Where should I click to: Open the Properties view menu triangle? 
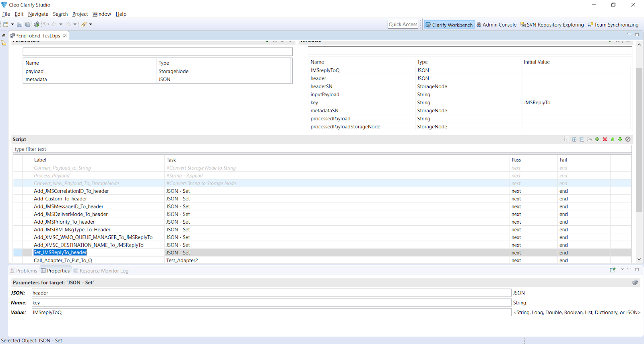tap(622, 269)
